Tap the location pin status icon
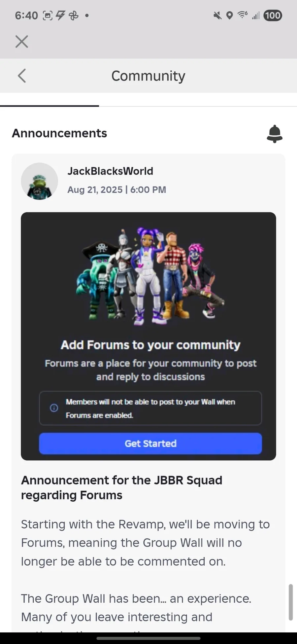 (x=230, y=15)
